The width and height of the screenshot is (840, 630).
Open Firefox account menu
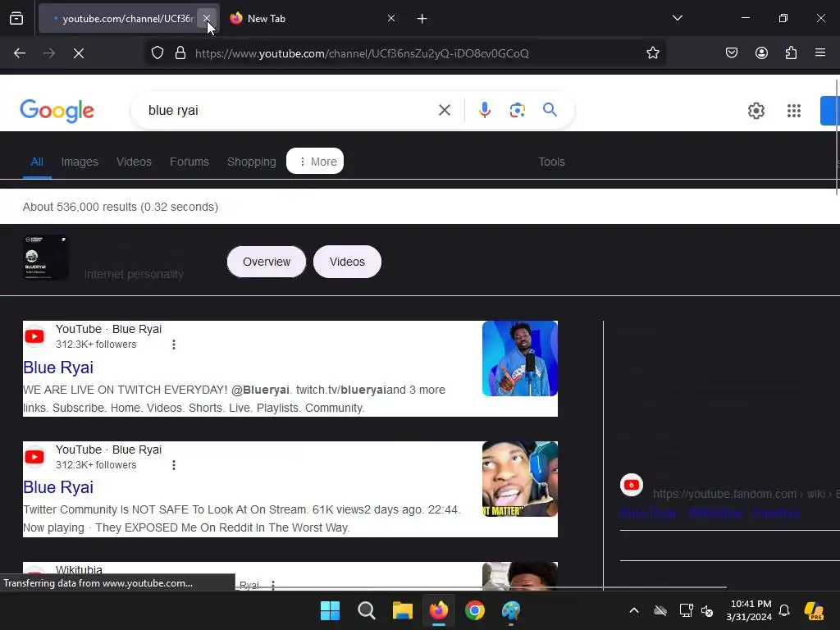[761, 53]
